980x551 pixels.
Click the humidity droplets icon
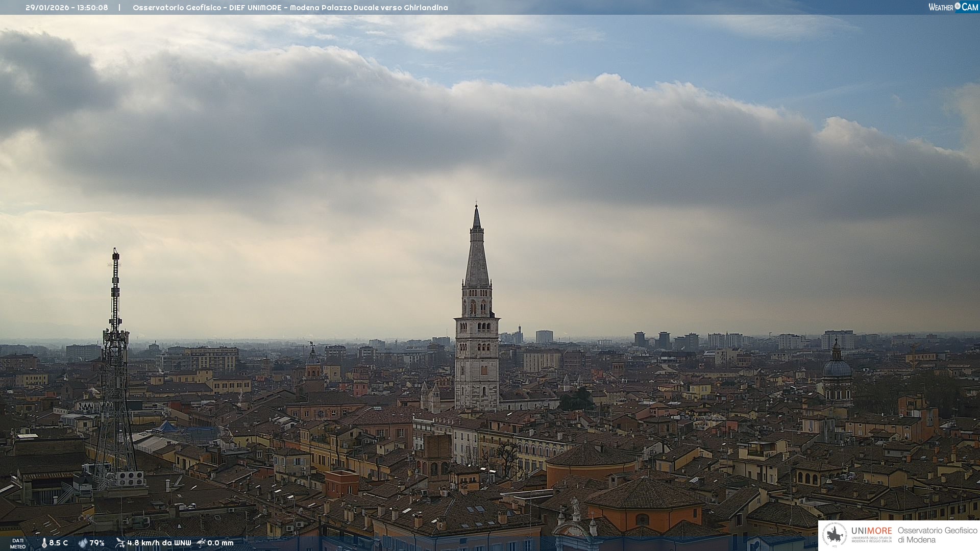pyautogui.click(x=83, y=543)
